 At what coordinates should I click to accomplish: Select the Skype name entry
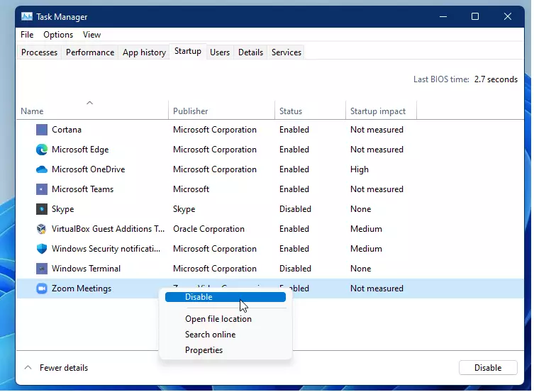point(62,209)
